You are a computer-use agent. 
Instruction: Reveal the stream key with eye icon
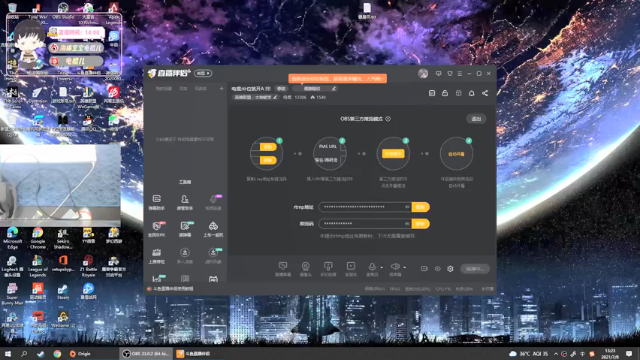point(407,224)
